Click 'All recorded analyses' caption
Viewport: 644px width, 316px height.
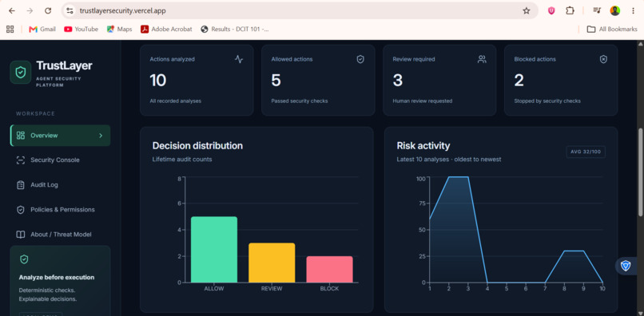click(x=175, y=101)
